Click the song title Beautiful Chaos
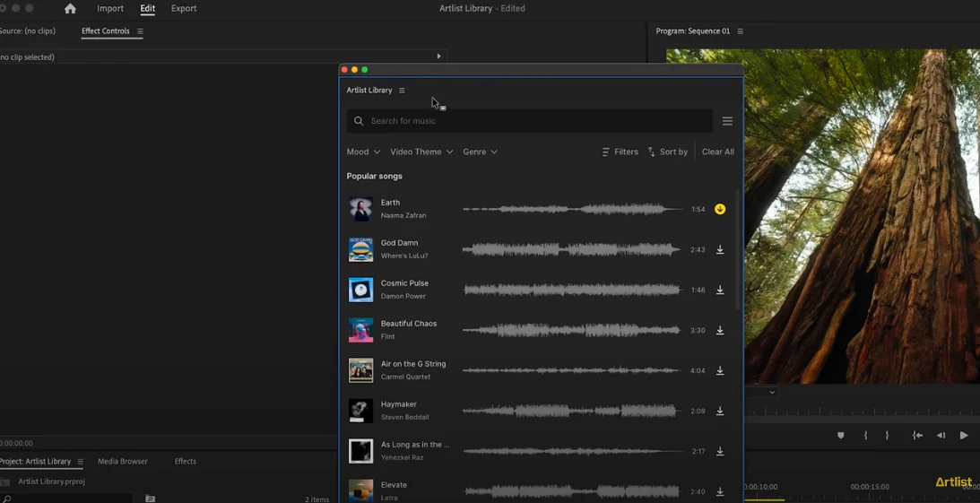The width and height of the screenshot is (980, 503). point(409,324)
